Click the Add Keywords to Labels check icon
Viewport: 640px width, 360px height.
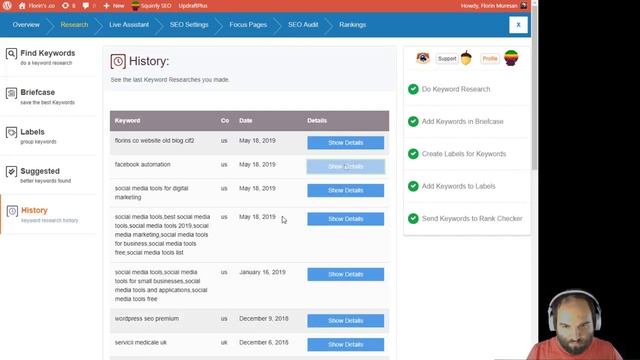point(413,186)
